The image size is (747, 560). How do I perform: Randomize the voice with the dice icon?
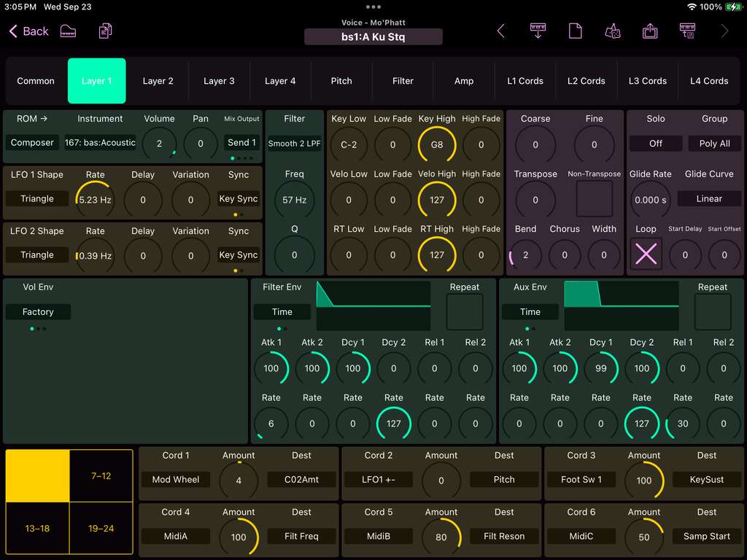[613, 31]
